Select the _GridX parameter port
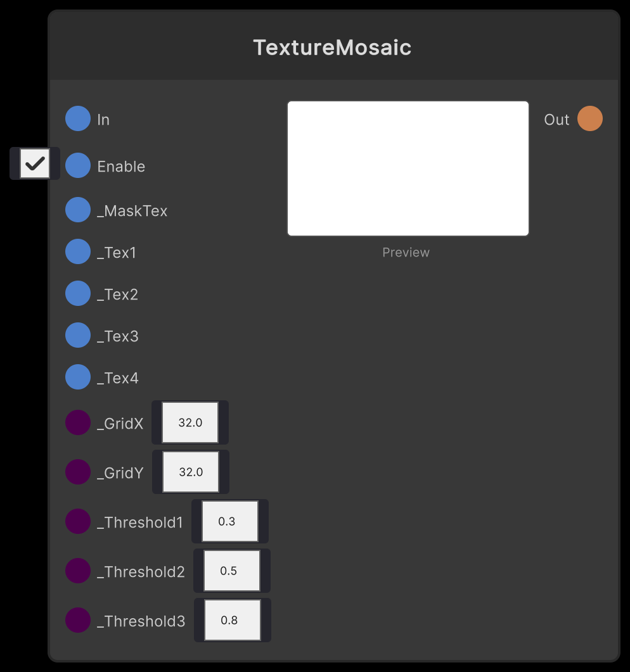 click(x=77, y=422)
